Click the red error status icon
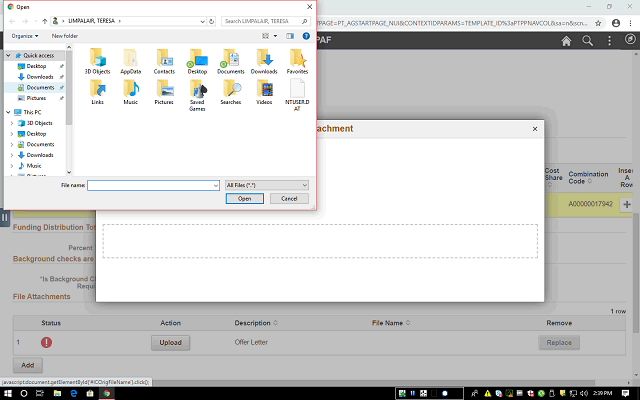This screenshot has height=400, width=640. pos(47,342)
